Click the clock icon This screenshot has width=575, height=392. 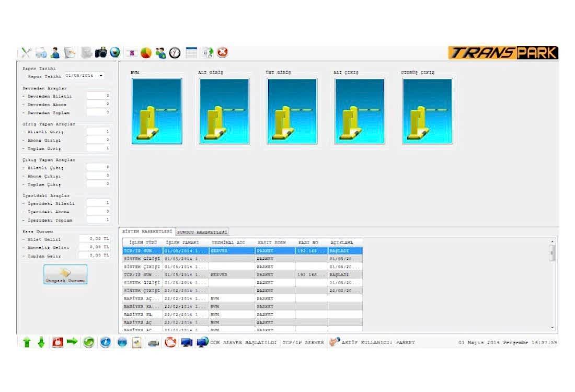coord(175,53)
